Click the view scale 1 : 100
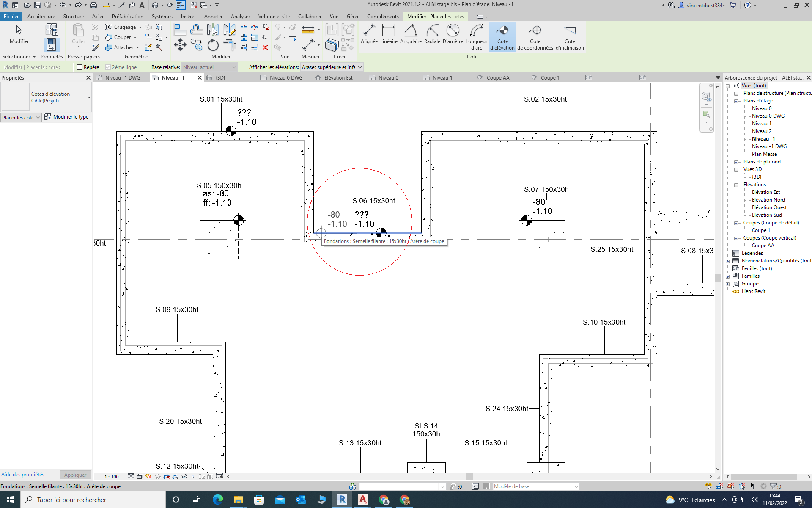Screen dimensions: 812x508 tap(112, 477)
